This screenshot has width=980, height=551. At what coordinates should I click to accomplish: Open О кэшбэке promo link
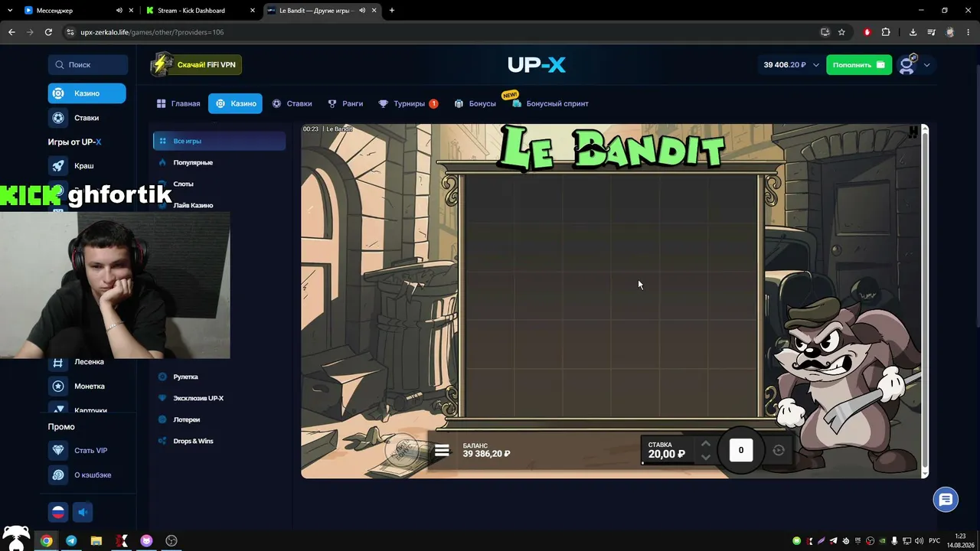pos(87,475)
